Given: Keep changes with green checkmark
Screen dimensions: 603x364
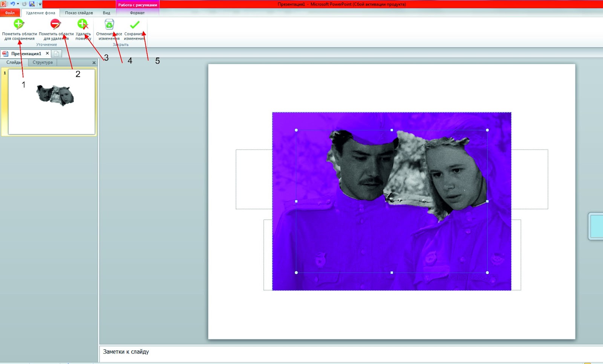Looking at the screenshot, I should click(x=135, y=30).
